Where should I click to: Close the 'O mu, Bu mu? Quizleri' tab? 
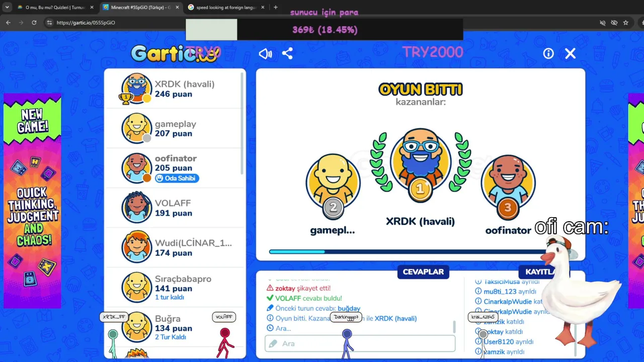tap(92, 8)
